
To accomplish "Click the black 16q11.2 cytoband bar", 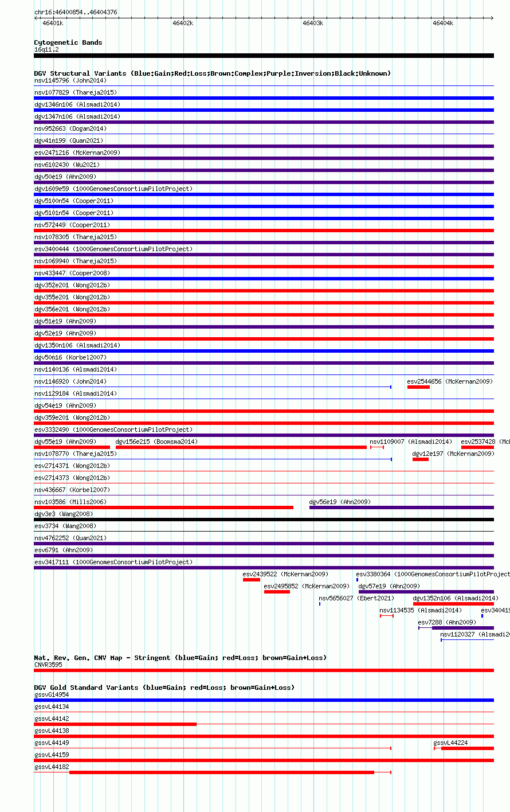I will click(264, 56).
